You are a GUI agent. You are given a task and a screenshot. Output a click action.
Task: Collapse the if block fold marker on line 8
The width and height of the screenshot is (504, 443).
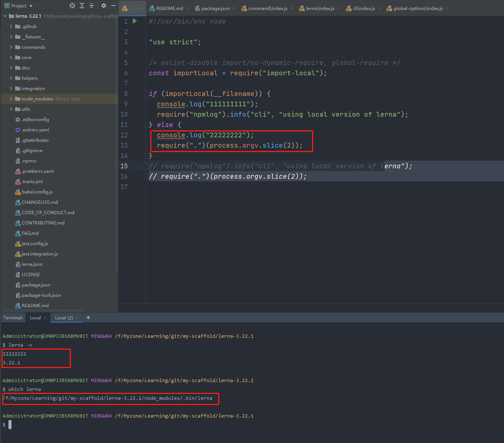(146, 94)
